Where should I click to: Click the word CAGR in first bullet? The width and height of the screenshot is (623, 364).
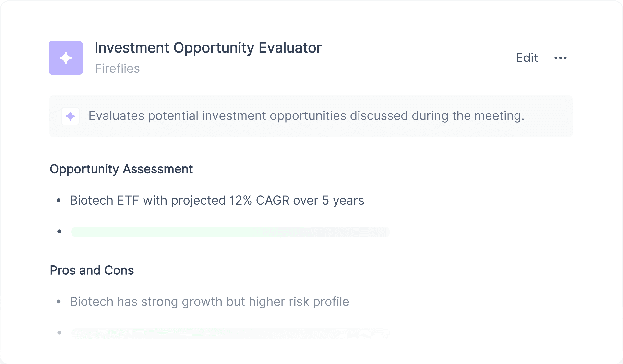(x=272, y=200)
